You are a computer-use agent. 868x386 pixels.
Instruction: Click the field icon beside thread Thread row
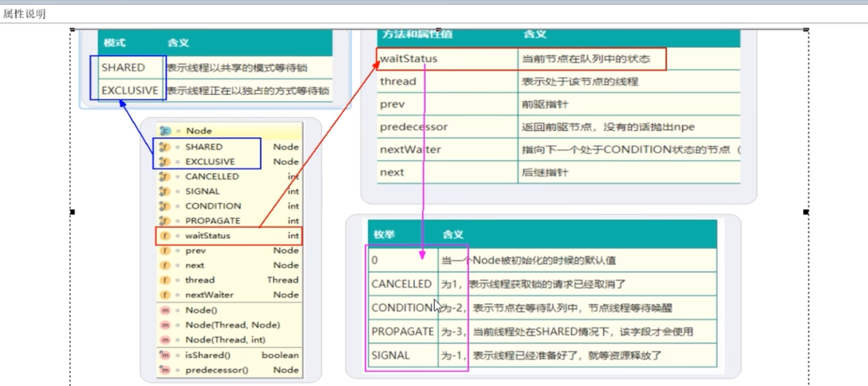[165, 280]
